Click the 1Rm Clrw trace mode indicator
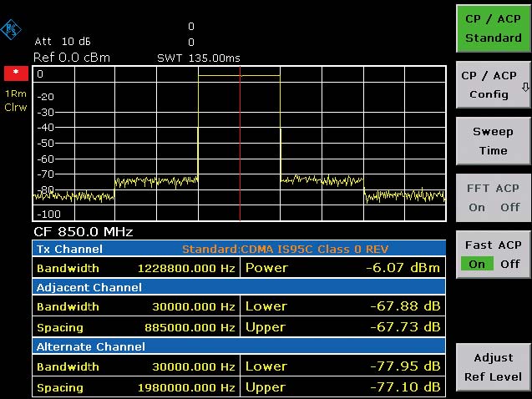Image resolution: width=532 pixels, height=399 pixels. (x=13, y=101)
